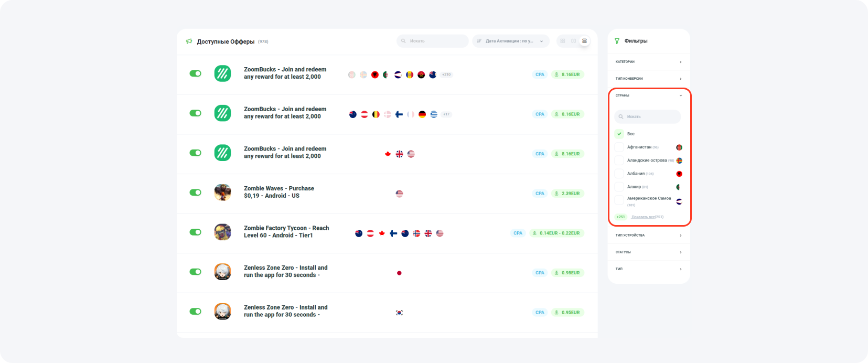Click the Zombie Waves offer app icon

[222, 193]
